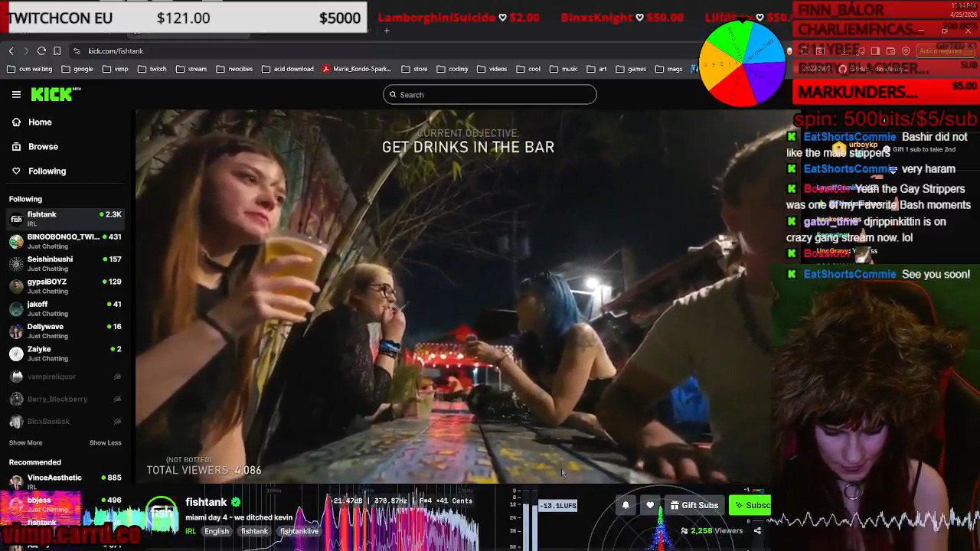Open BINGOBONGO_TWI channel in Following list
Viewport: 980px width, 551px height.
(65, 241)
